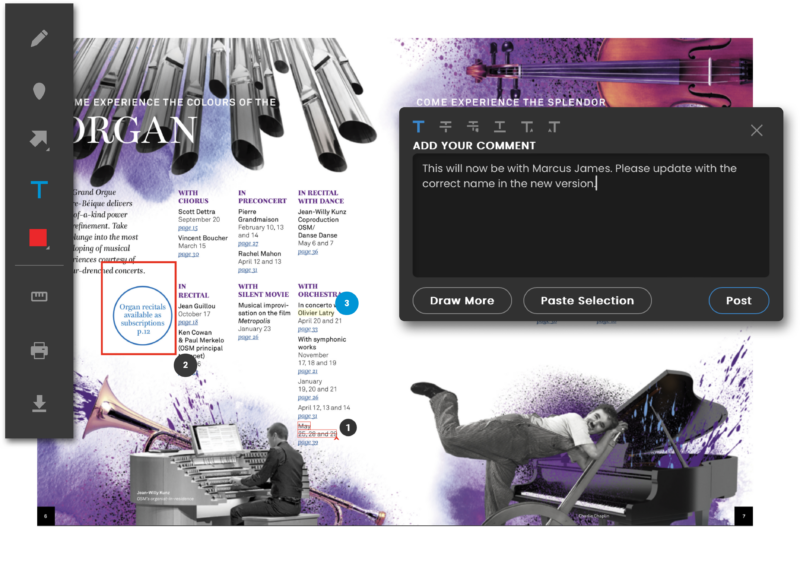Click the large 'ORGAN' title on the page
This screenshot has width=800, height=561.
tap(135, 131)
